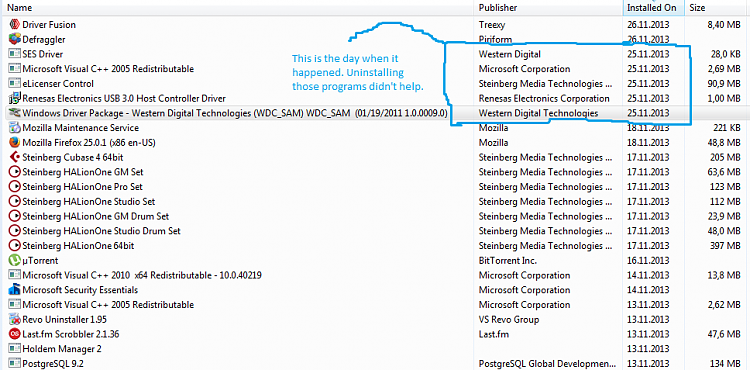Select the eLicenser Control entry name
This screenshot has width=750, height=370.
point(58,83)
